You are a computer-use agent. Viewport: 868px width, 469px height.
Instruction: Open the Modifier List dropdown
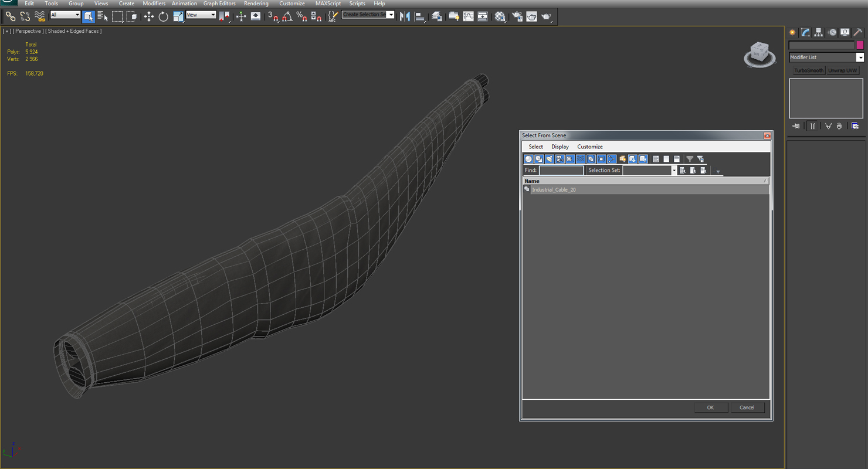[826, 57]
